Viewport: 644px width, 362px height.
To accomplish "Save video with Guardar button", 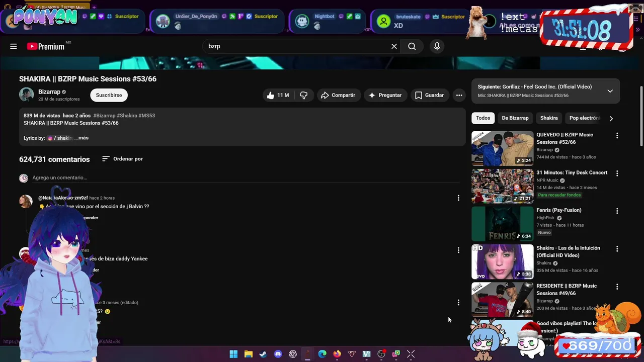I will tap(429, 95).
